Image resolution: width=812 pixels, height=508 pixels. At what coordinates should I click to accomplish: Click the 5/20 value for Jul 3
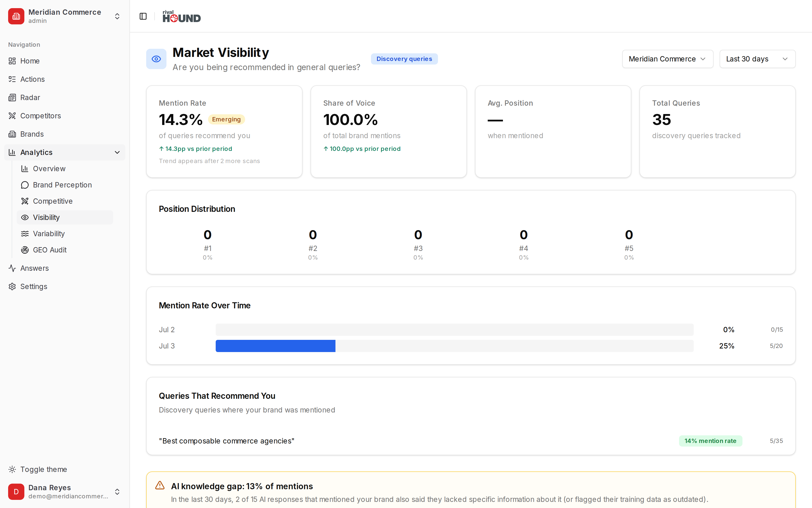click(776, 346)
